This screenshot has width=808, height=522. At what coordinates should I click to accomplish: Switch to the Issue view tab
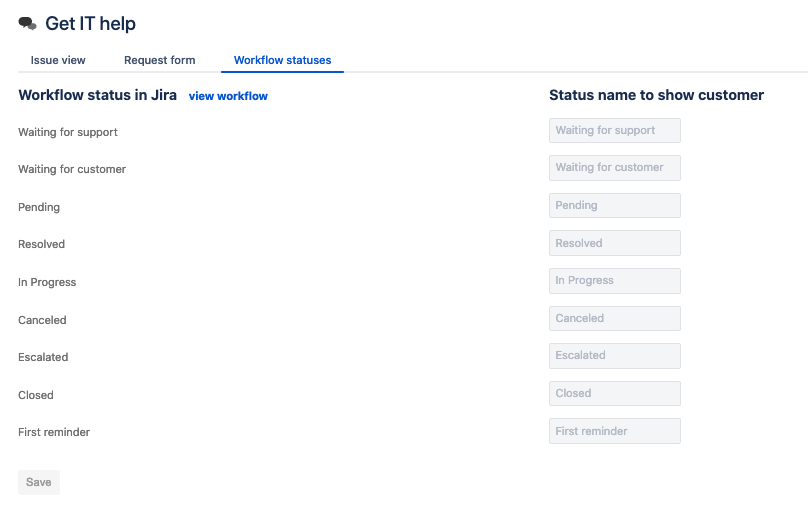58,60
